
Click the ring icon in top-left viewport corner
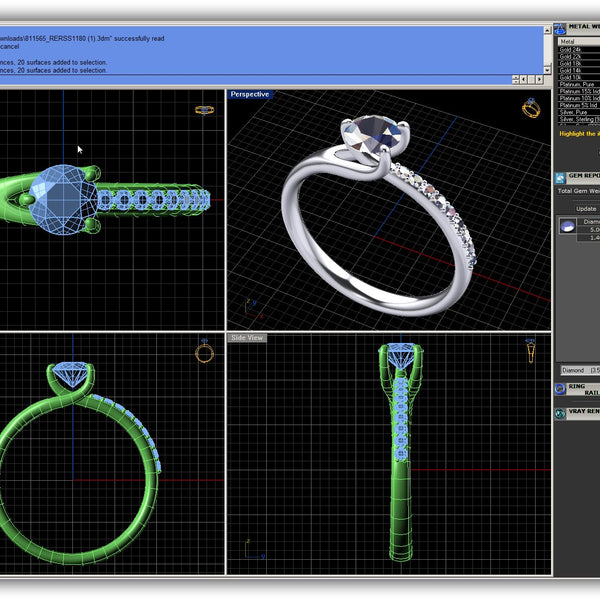(x=205, y=110)
